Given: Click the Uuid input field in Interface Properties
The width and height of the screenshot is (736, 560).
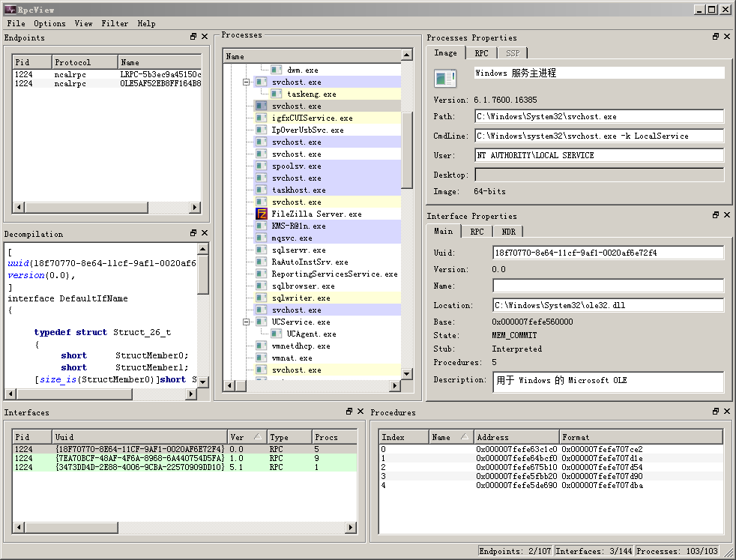Looking at the screenshot, I should click(x=609, y=253).
